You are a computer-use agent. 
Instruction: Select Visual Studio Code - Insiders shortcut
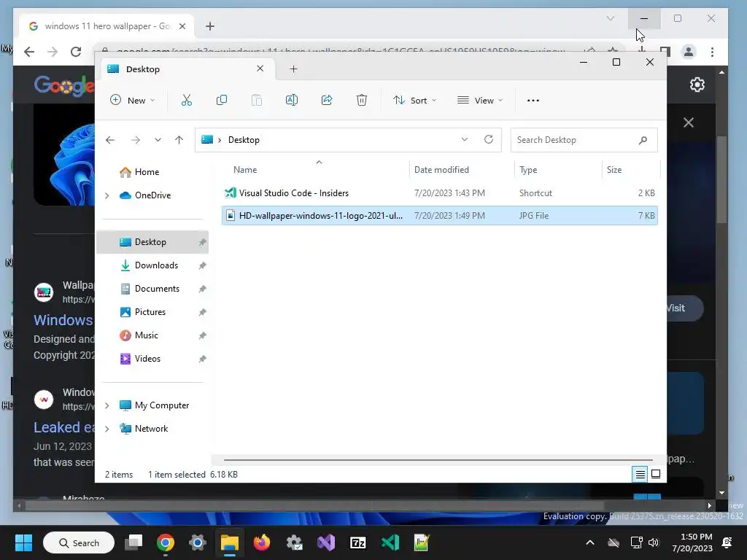point(440,192)
